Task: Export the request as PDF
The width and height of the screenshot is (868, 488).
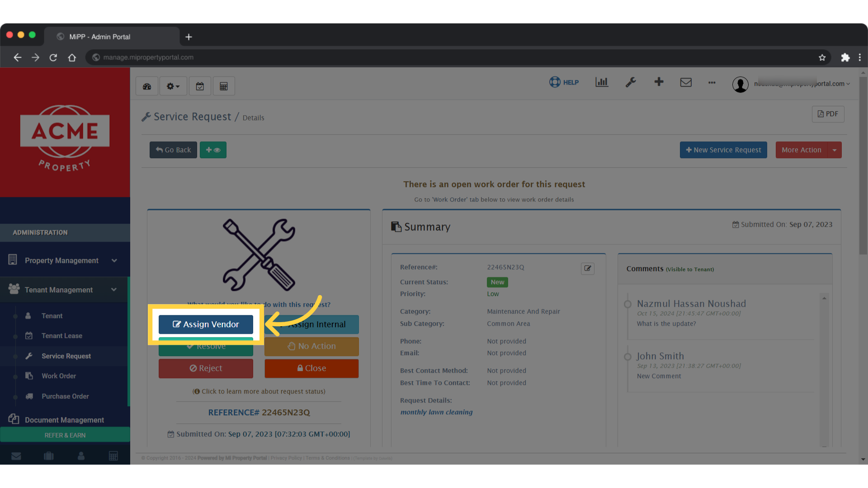Action: tap(828, 114)
